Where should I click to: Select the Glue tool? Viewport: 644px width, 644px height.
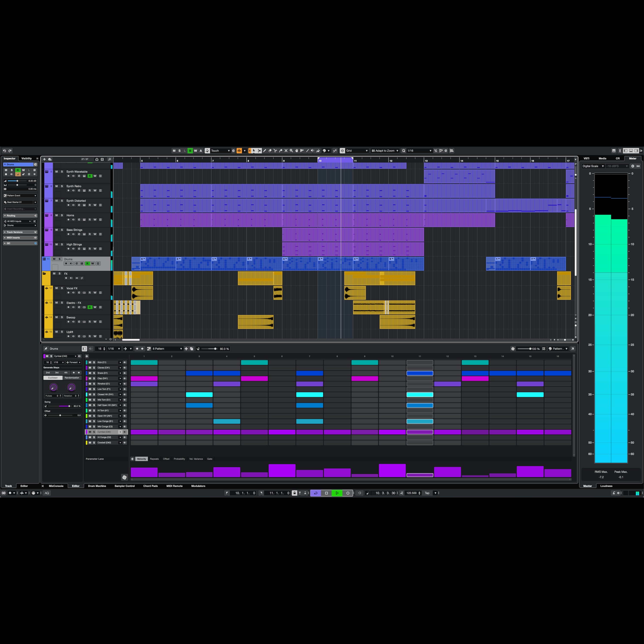tap(281, 151)
